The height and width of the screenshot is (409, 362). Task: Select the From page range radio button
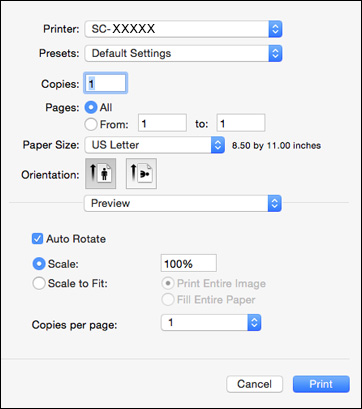(x=91, y=125)
